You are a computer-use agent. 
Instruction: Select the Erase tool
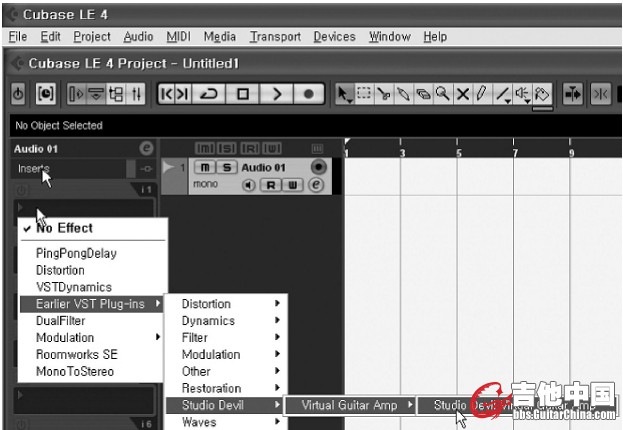tap(423, 94)
